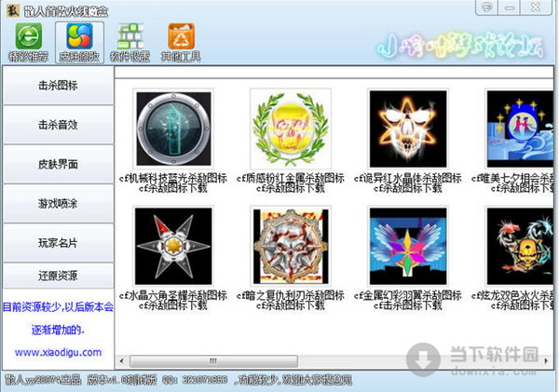559x392 pixels.
Task: Select the cf炫龙双色冰火 dragon thumbnail
Action: [x=520, y=246]
